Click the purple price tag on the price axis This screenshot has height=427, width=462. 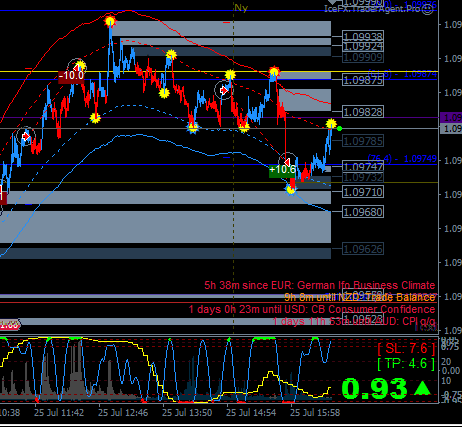point(451,118)
